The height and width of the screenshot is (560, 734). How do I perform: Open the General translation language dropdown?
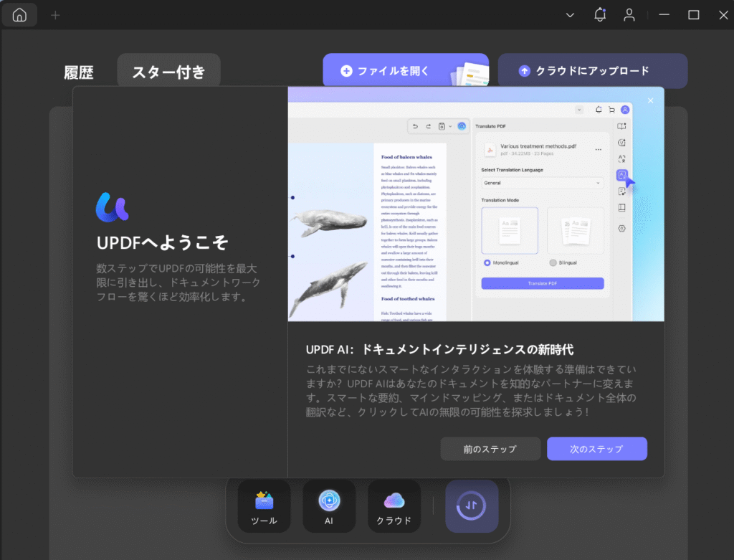[542, 183]
